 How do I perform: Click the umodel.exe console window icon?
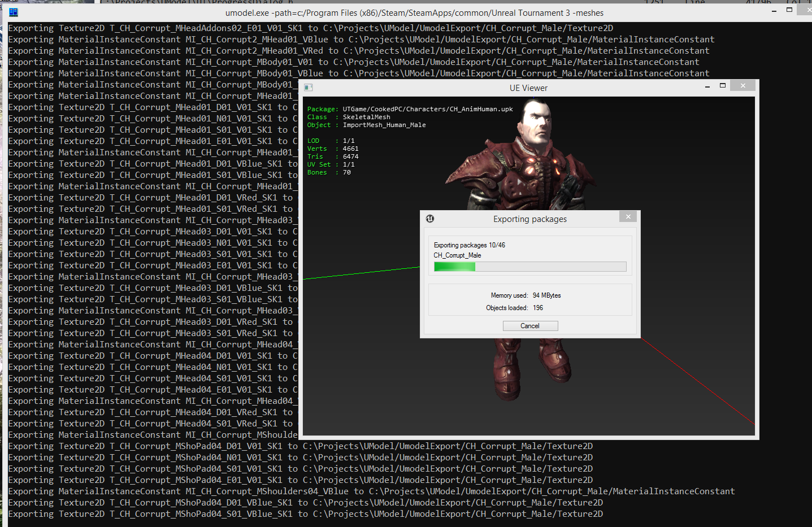pyautogui.click(x=14, y=12)
